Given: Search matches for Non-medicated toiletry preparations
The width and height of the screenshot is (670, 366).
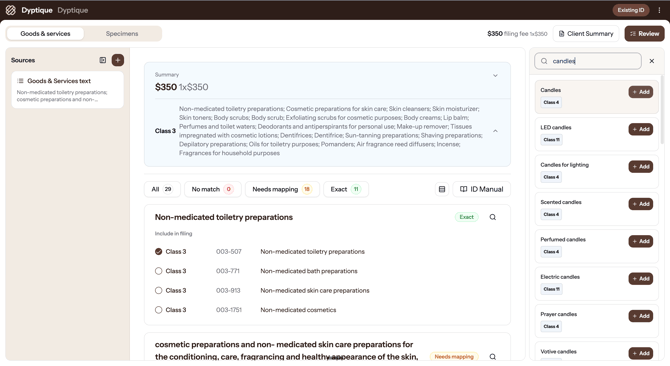Looking at the screenshot, I should 493,217.
